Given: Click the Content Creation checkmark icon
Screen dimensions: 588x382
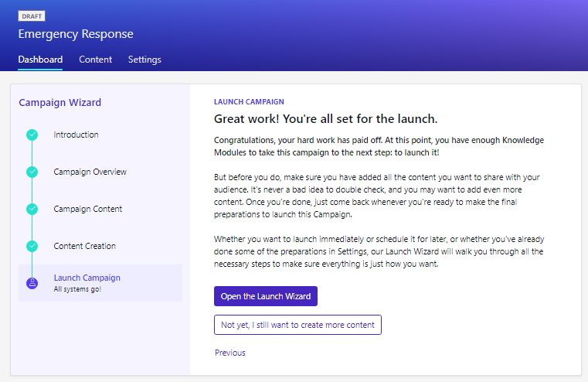Looking at the screenshot, I should point(32,246).
